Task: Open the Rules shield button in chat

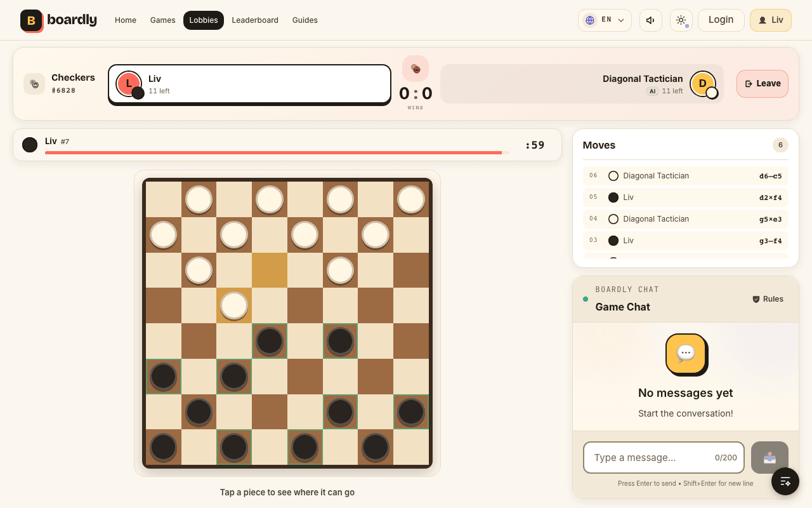Action: click(x=768, y=299)
